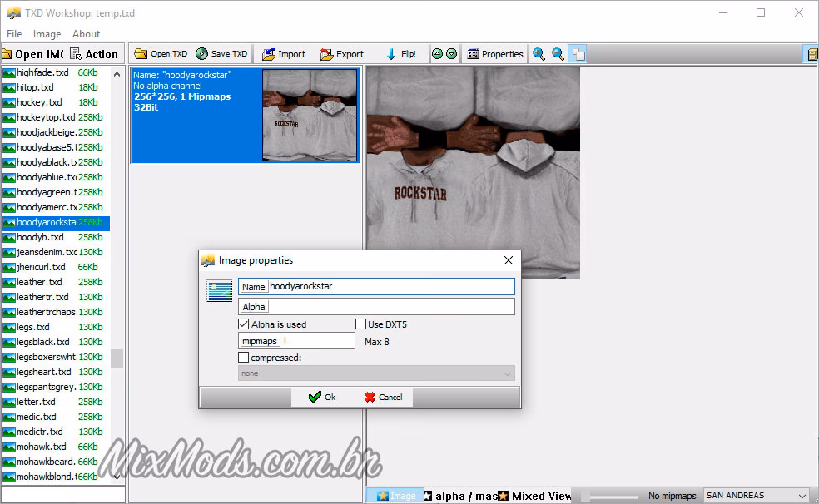Screen dimensions: 819x504
Task: Select highfade.txd in the file list
Action: pos(56,72)
